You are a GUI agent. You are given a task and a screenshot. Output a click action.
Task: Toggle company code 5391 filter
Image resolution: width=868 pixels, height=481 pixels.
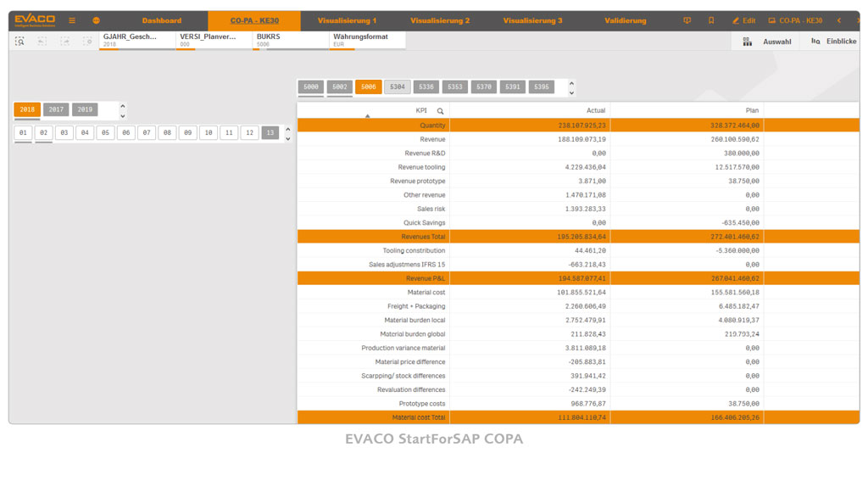pos(513,87)
